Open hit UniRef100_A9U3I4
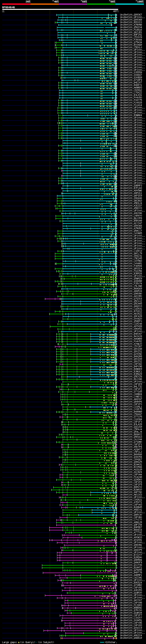Image resolution: width=146 pixels, height=644 pixels. pos(131,635)
